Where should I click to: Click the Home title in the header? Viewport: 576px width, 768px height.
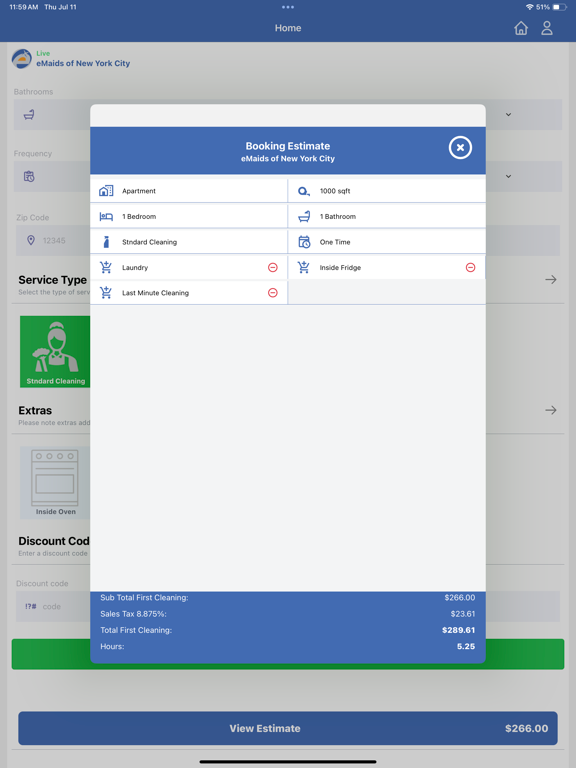click(288, 28)
